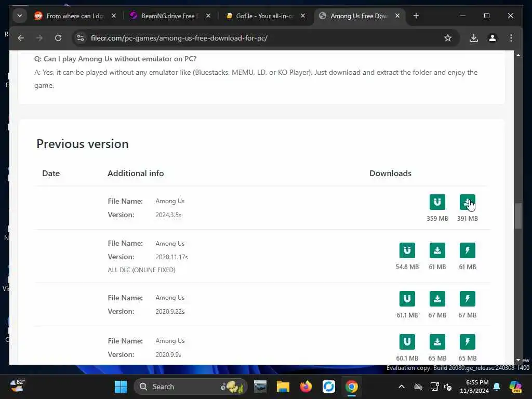Click the version text '2024.3.5s'
Screen dimensions: 532x399
(x=168, y=215)
